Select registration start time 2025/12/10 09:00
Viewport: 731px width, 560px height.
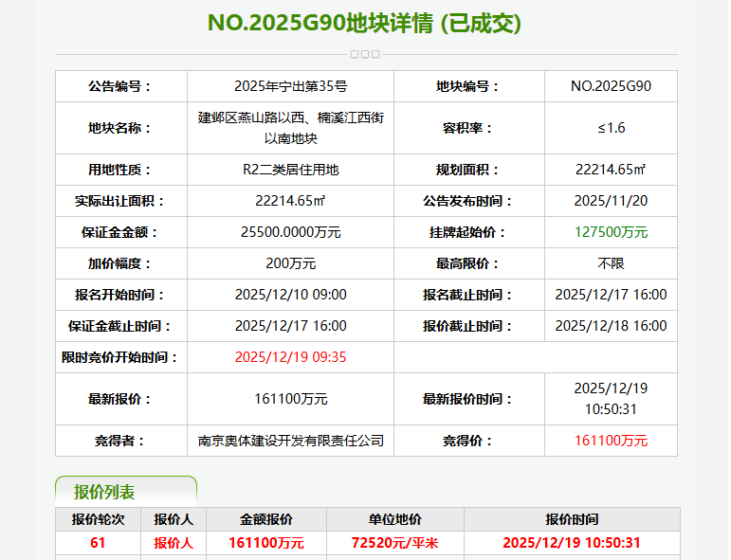pyautogui.click(x=290, y=295)
